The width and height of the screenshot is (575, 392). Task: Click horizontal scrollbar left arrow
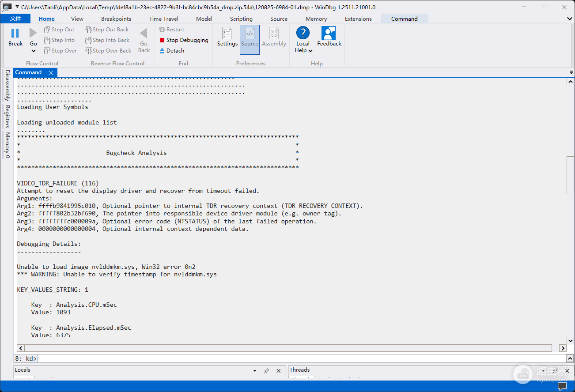pos(20,348)
